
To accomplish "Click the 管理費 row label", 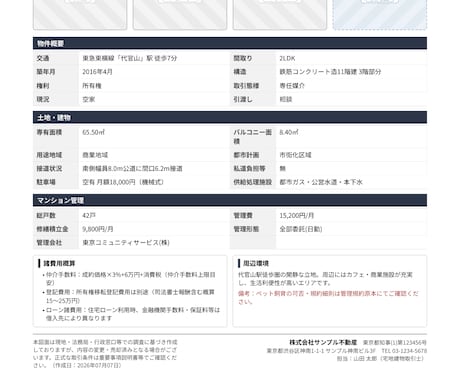I will (243, 216).
